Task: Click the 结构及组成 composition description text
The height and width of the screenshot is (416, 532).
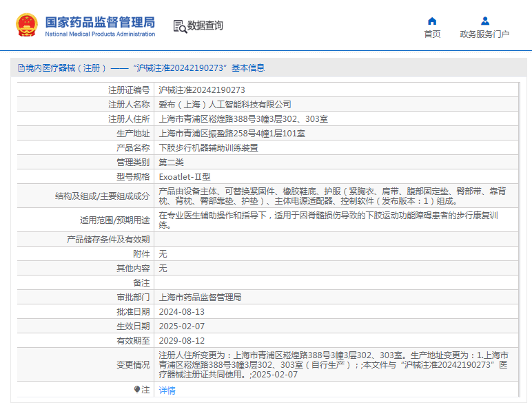Action: tap(332, 196)
